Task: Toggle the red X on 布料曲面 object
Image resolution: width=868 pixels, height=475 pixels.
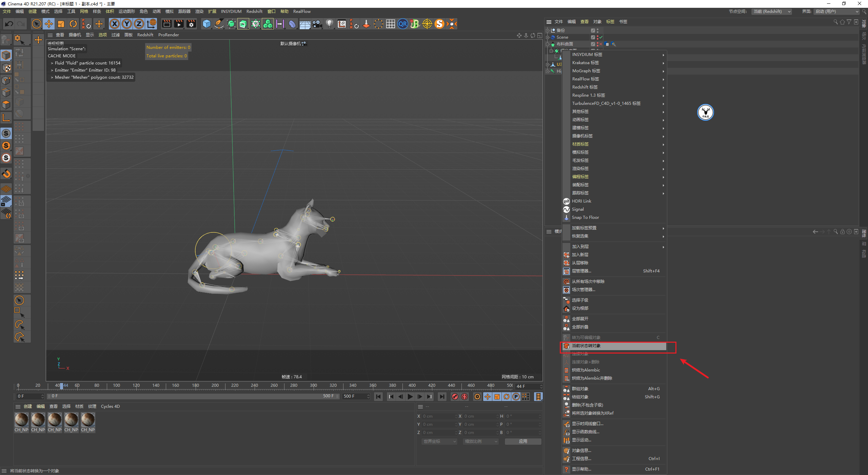Action: coord(601,44)
